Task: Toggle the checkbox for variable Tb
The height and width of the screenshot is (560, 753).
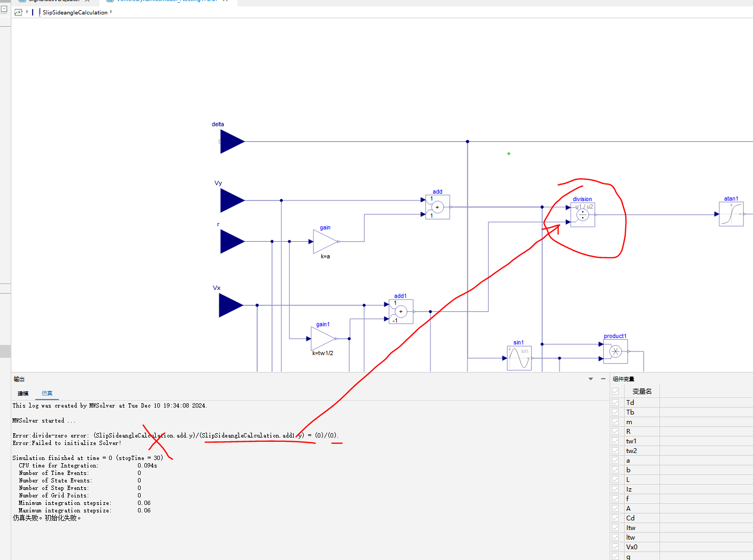Action: coord(616,412)
